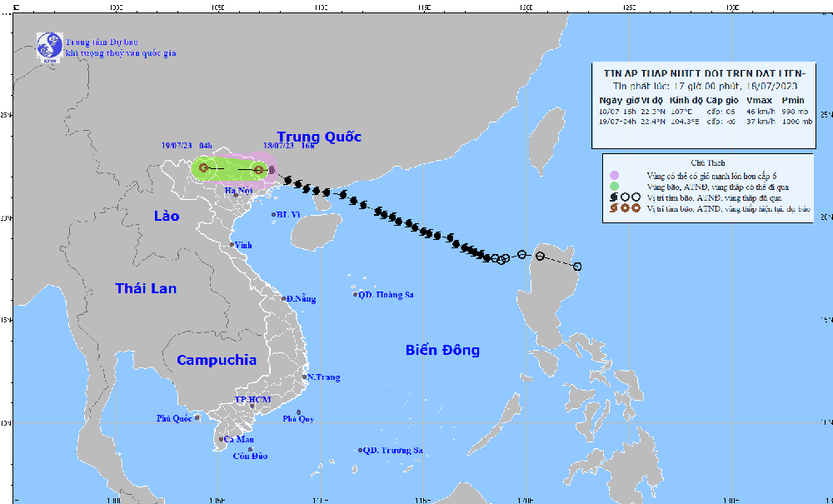Click the Côn Đảo island dot
The image size is (833, 504).
(250, 449)
